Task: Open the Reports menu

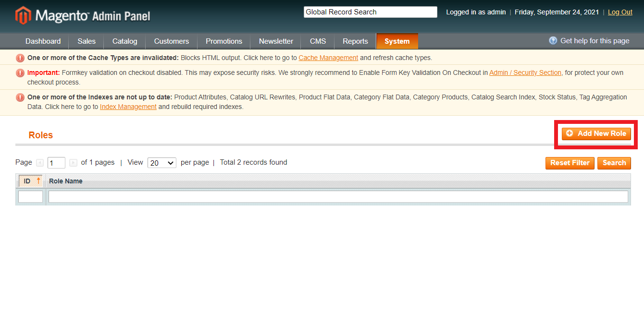Action: coord(355,41)
